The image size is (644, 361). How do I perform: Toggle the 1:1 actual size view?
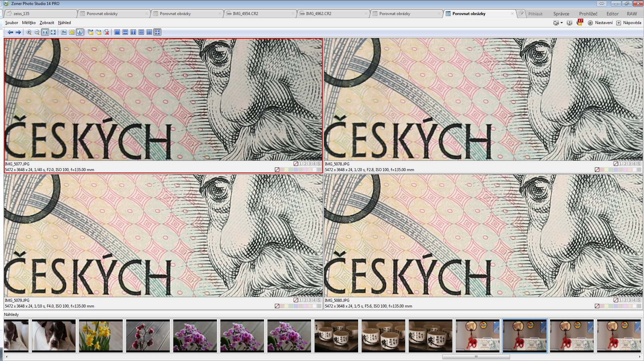pos(45,32)
